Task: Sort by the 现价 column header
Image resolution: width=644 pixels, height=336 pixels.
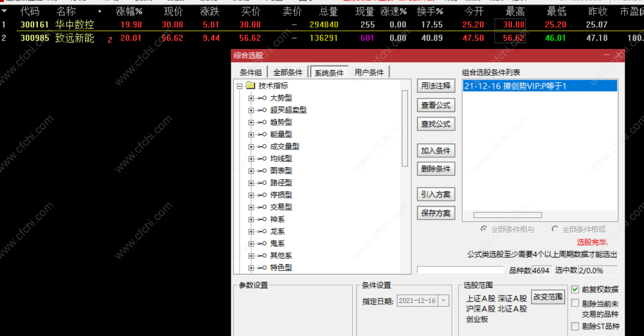Action: pos(173,11)
